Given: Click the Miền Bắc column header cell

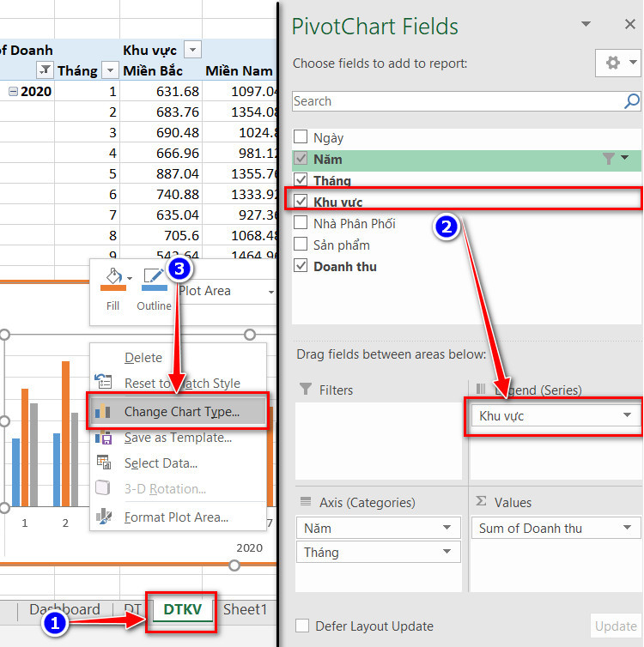Looking at the screenshot, I should [161, 70].
